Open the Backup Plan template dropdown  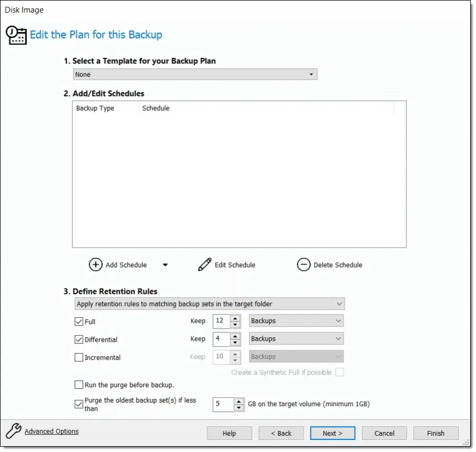tap(195, 74)
